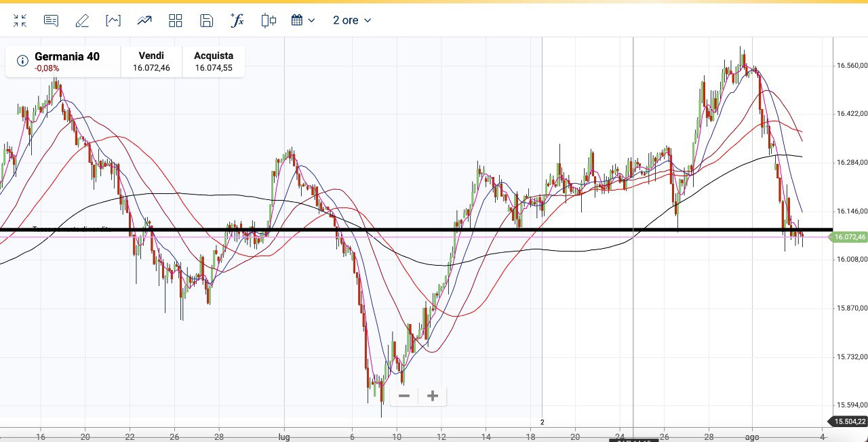Open the 2 ore timeframe dropdown
This screenshot has height=442, width=868.
pos(352,20)
